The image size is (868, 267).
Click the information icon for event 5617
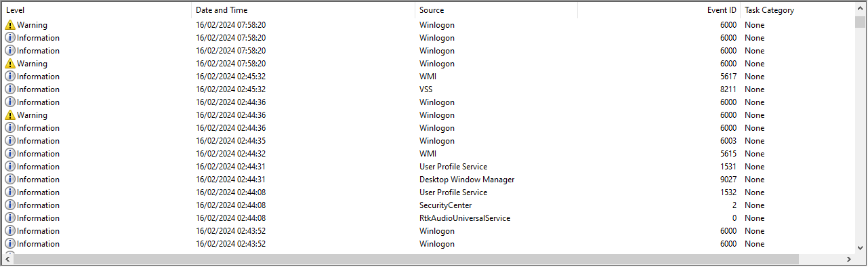(x=10, y=77)
